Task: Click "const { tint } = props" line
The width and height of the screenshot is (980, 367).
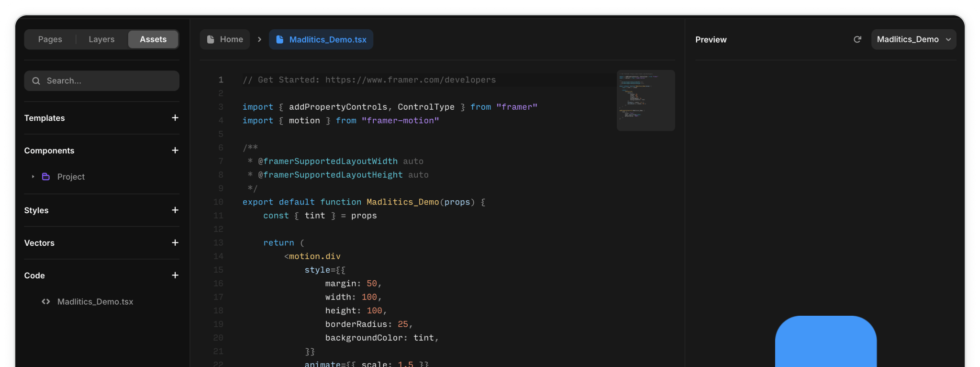Action: click(320, 216)
